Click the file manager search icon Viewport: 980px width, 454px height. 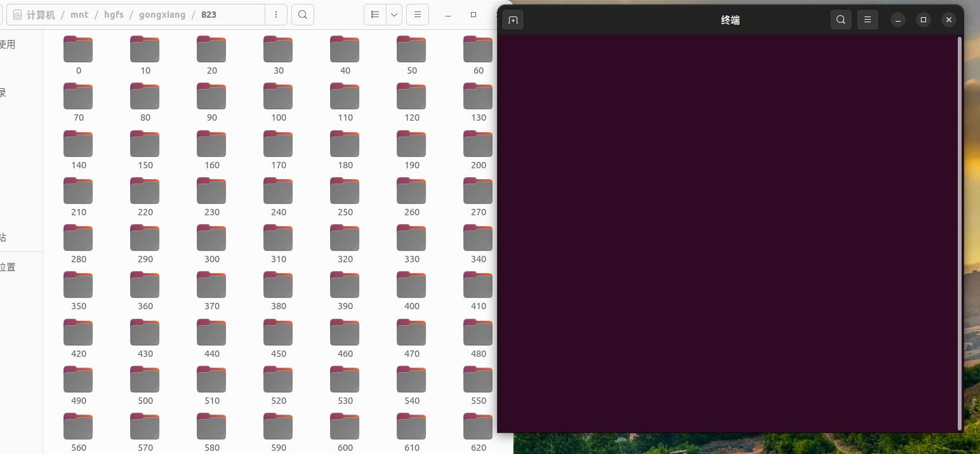(303, 15)
